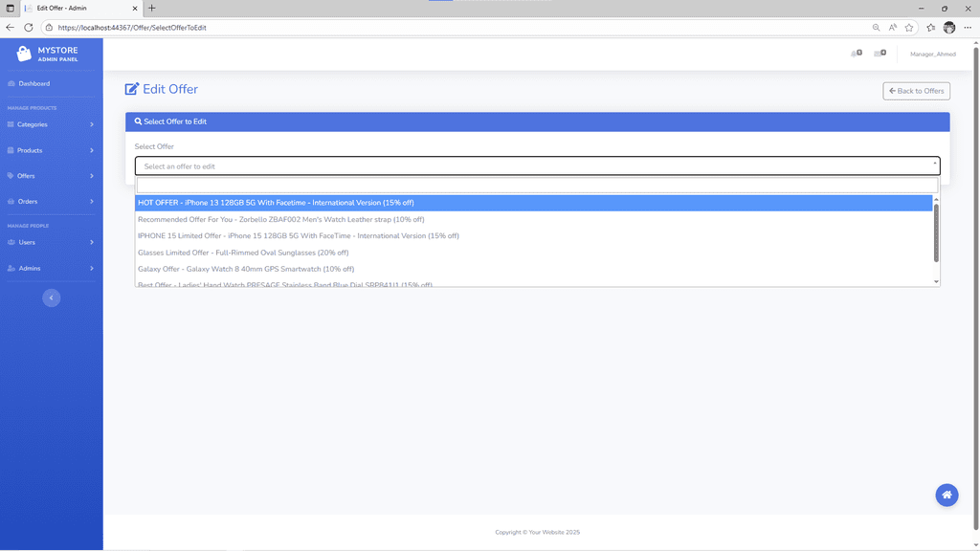Screen dimensions: 980x551
Task: Click the MyStore shopping bag logo
Action: (x=24, y=54)
